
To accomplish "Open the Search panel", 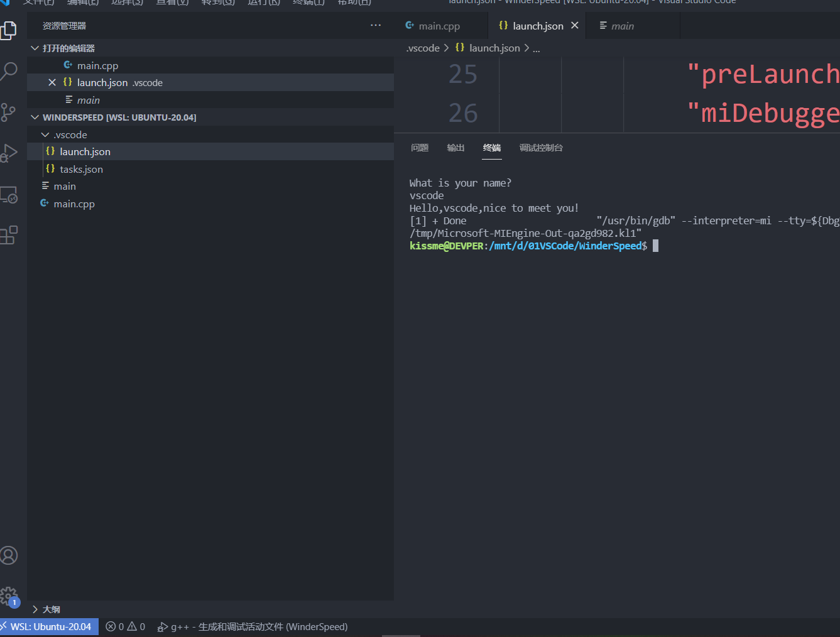I will pyautogui.click(x=9, y=71).
